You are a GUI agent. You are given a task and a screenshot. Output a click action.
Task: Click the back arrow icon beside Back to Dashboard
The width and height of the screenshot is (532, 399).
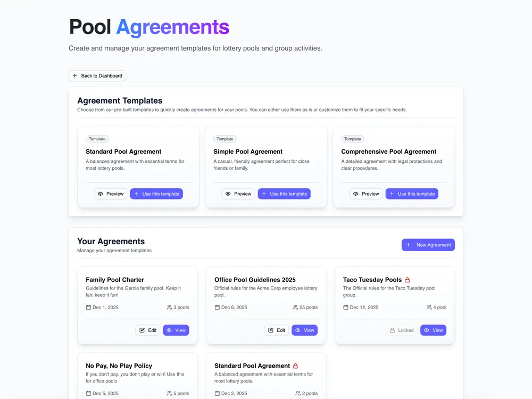(75, 76)
